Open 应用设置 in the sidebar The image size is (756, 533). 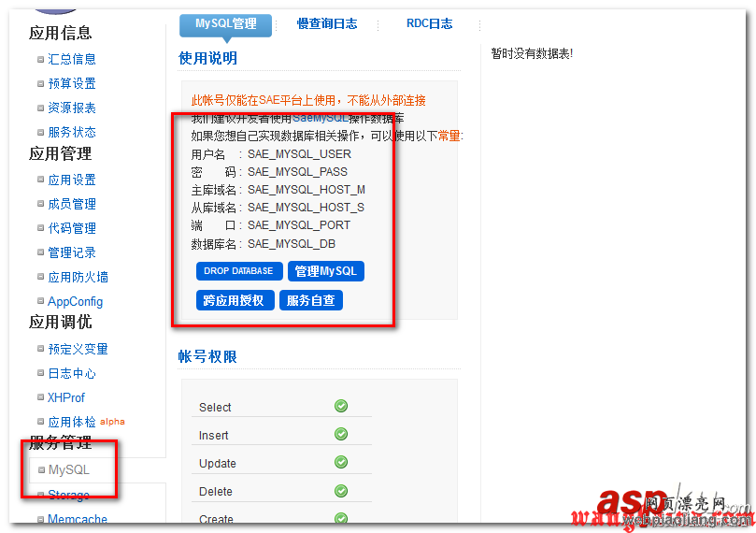pyautogui.click(x=72, y=180)
